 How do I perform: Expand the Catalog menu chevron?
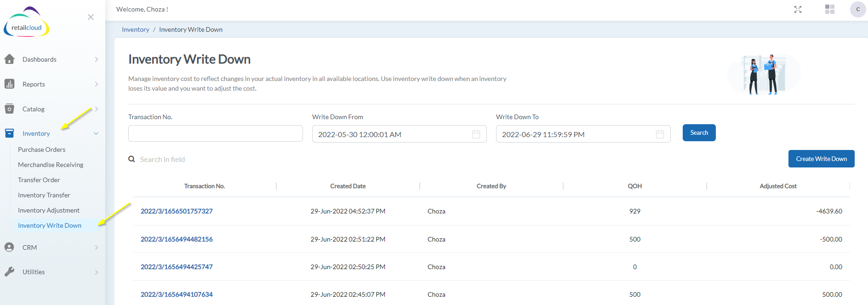tap(96, 109)
